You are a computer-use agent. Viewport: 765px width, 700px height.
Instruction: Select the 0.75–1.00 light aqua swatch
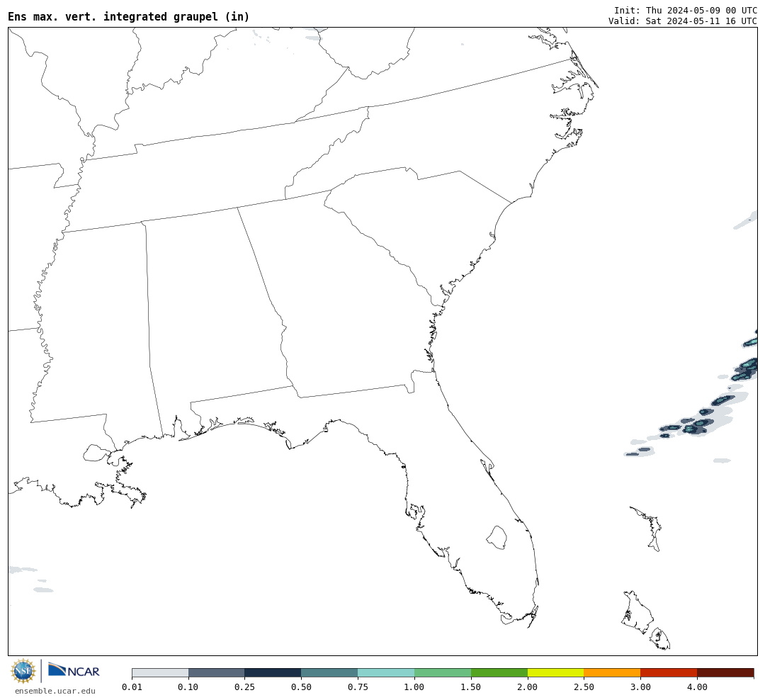tap(387, 673)
